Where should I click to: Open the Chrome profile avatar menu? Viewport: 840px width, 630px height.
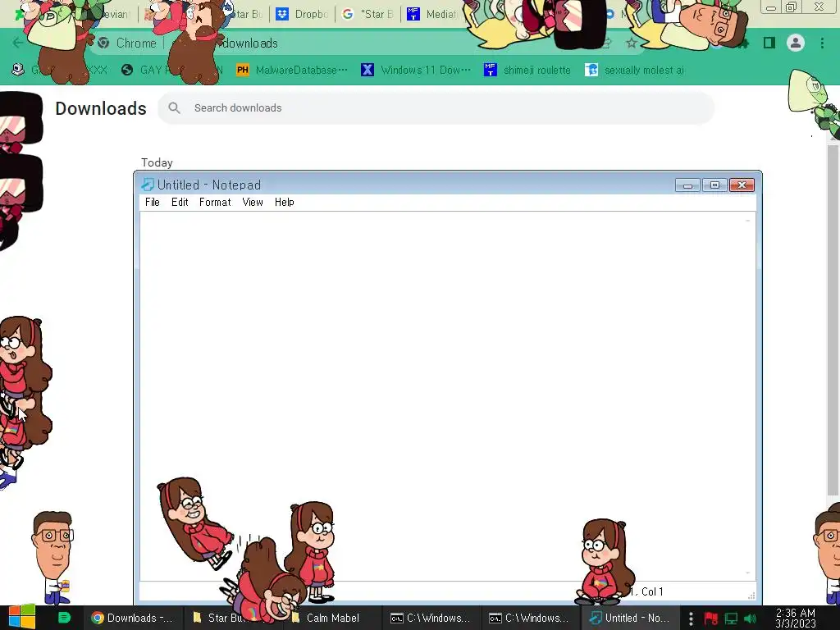(796, 43)
